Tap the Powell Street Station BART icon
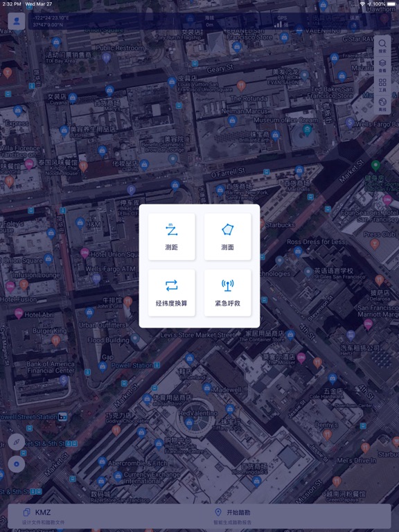The width and height of the screenshot is (399, 532). [x=63, y=416]
